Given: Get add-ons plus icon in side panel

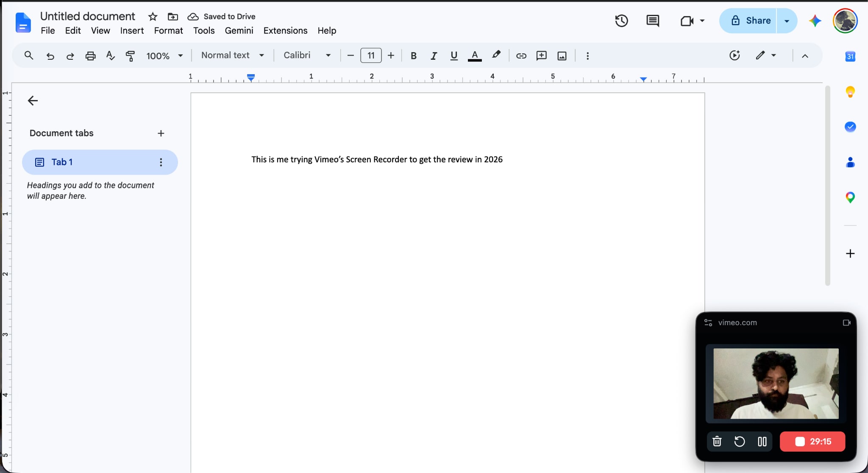Looking at the screenshot, I should click(x=850, y=253).
